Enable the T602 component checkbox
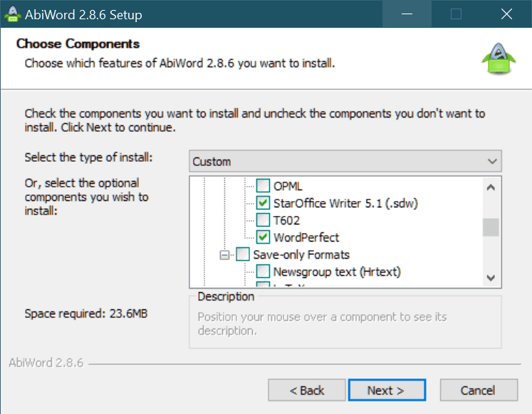Screen dimensions: 532x414 263,220
